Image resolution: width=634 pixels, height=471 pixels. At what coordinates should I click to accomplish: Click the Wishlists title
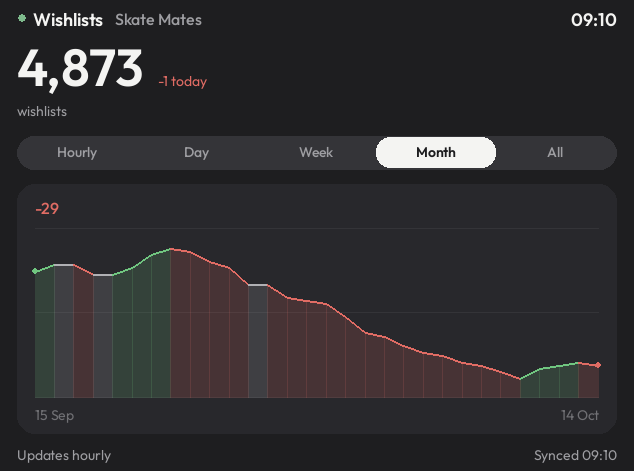[68, 20]
